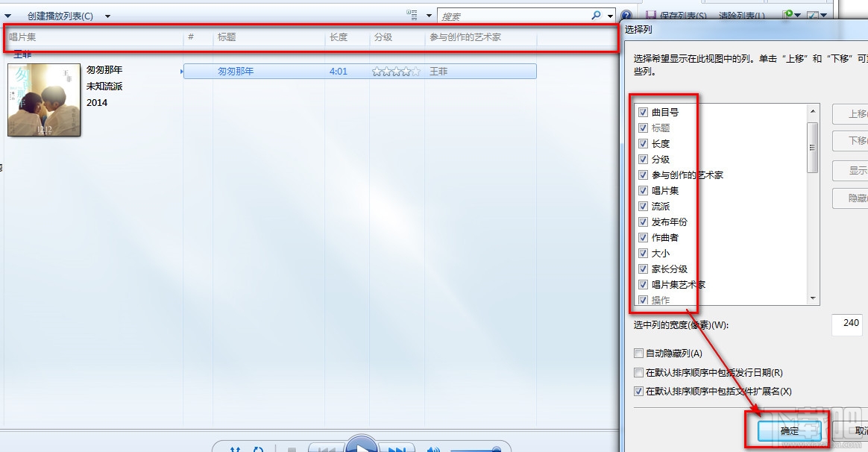
Task: Enable shuffle playback
Action: point(236,447)
